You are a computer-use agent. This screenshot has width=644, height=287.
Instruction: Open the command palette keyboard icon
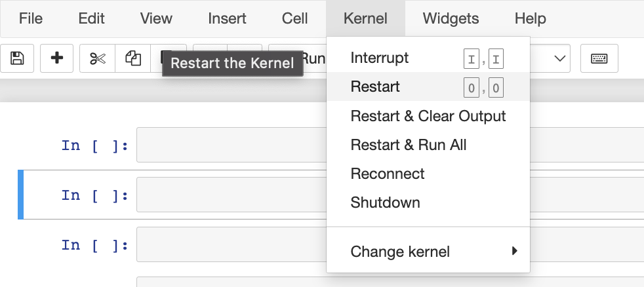click(x=599, y=58)
